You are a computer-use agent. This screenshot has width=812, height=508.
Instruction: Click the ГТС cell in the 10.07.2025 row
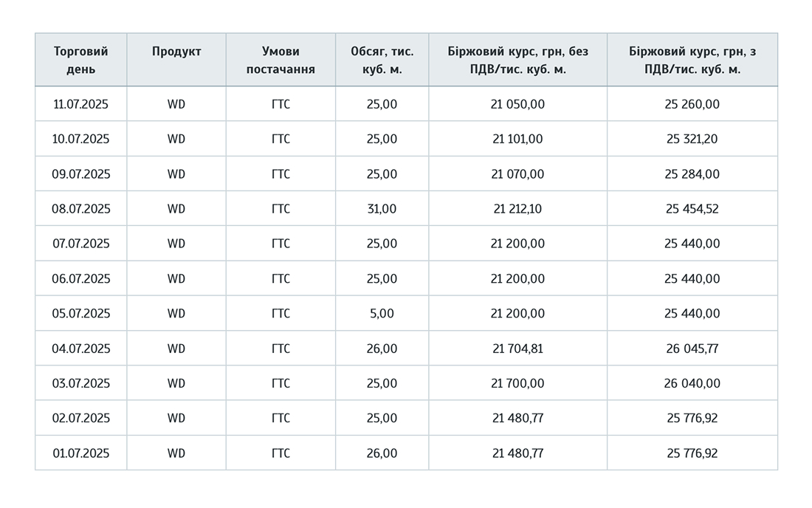tap(281, 139)
